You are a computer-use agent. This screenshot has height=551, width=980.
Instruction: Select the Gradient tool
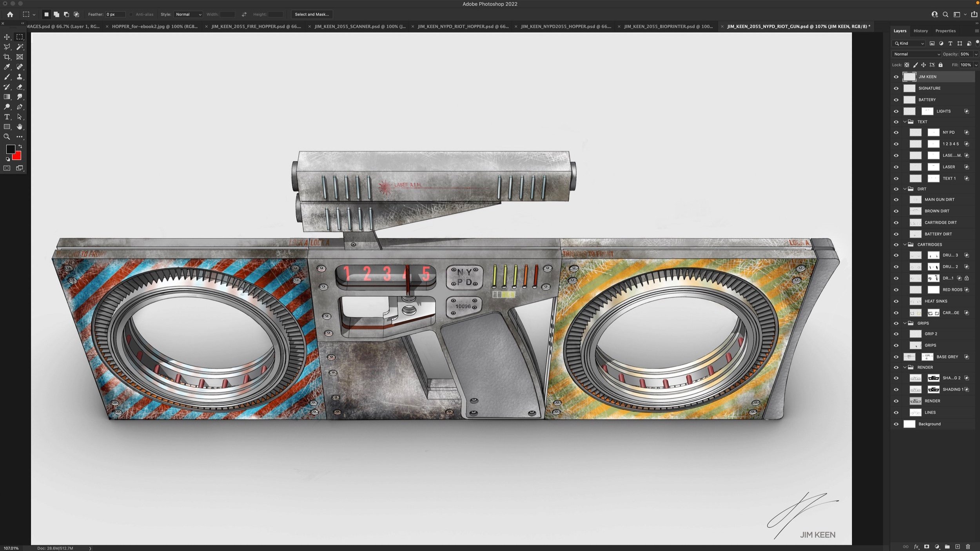coord(7,97)
